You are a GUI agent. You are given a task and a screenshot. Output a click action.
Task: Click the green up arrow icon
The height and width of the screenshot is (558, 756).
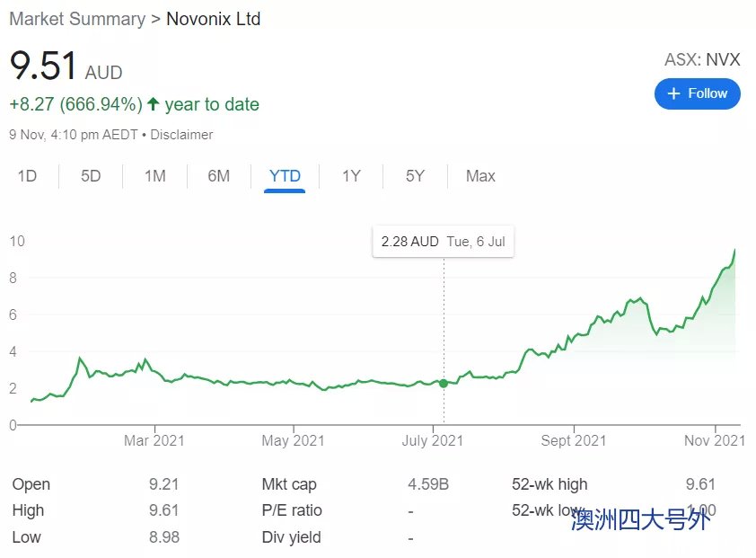(154, 103)
